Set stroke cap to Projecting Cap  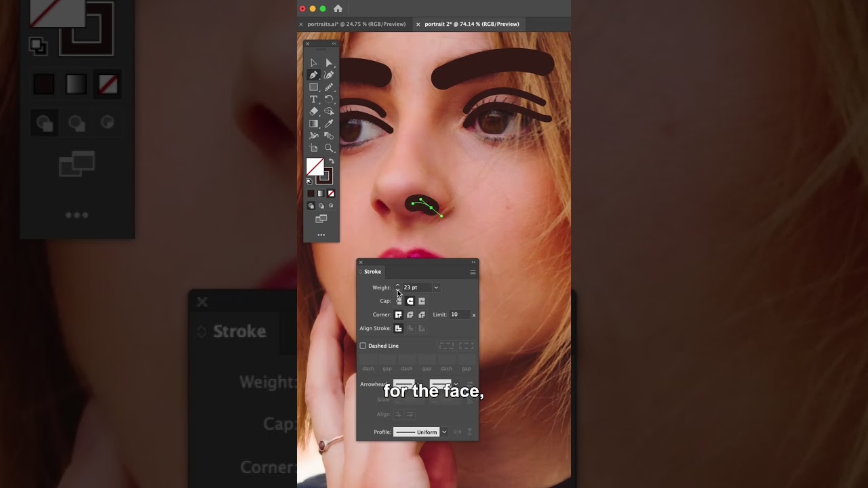[x=422, y=301]
